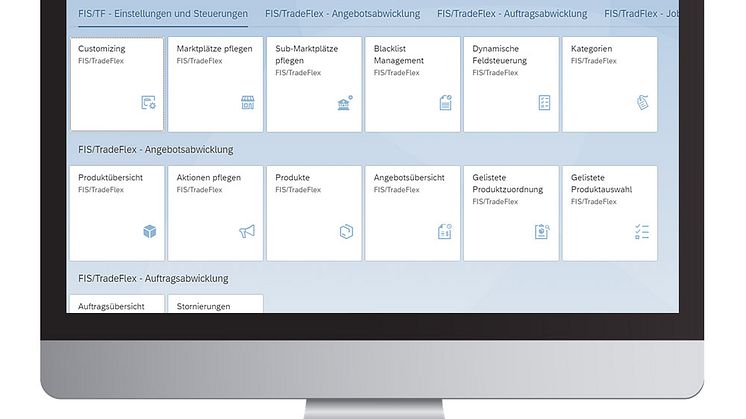Click the FIS/TradeFlex - Auftragsabwicklung section heading
This screenshot has height=419, width=746.
pos(153,278)
